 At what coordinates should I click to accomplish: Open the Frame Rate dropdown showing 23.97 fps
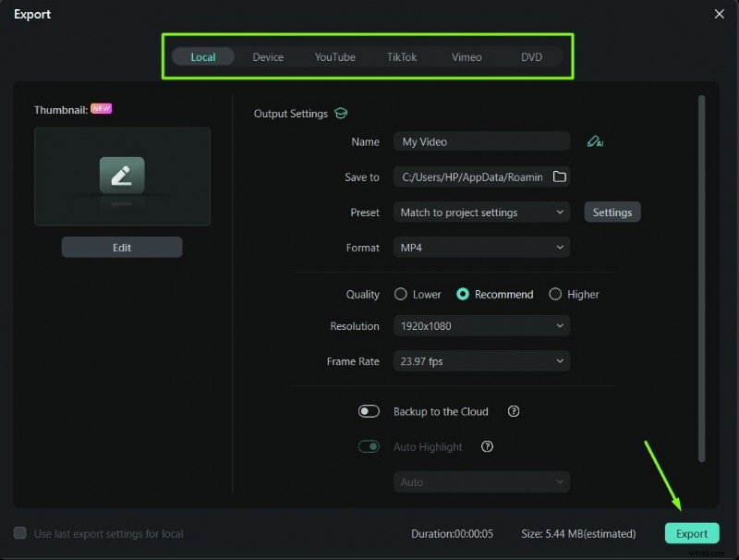[480, 361]
